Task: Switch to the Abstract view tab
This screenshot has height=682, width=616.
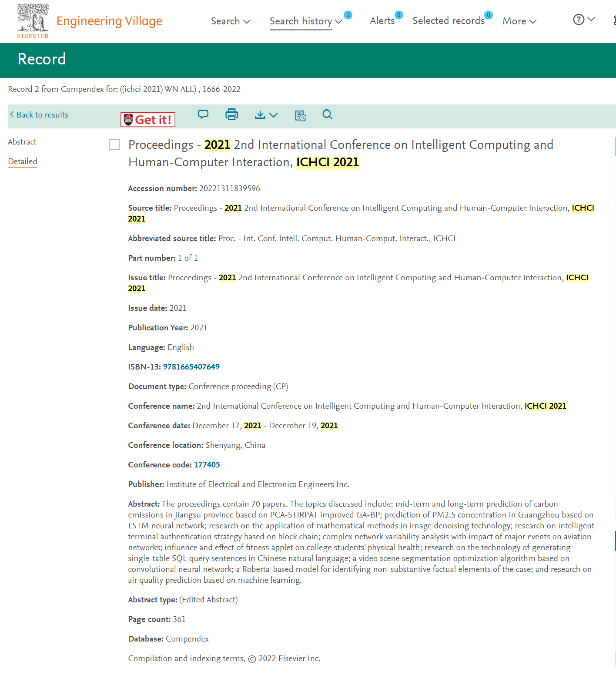Action: click(x=22, y=142)
